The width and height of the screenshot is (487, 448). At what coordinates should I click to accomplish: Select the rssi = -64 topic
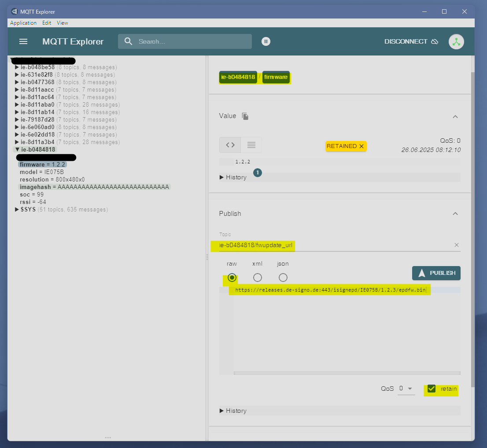coord(33,202)
